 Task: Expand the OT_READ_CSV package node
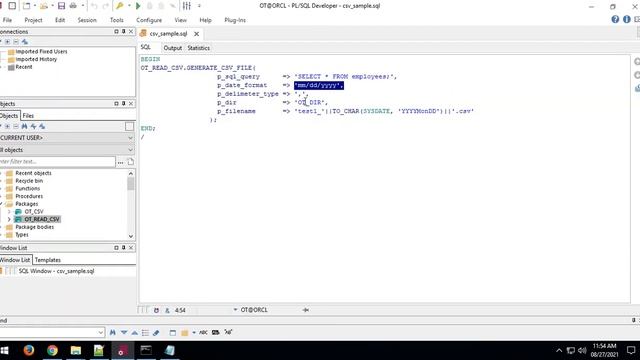9,219
